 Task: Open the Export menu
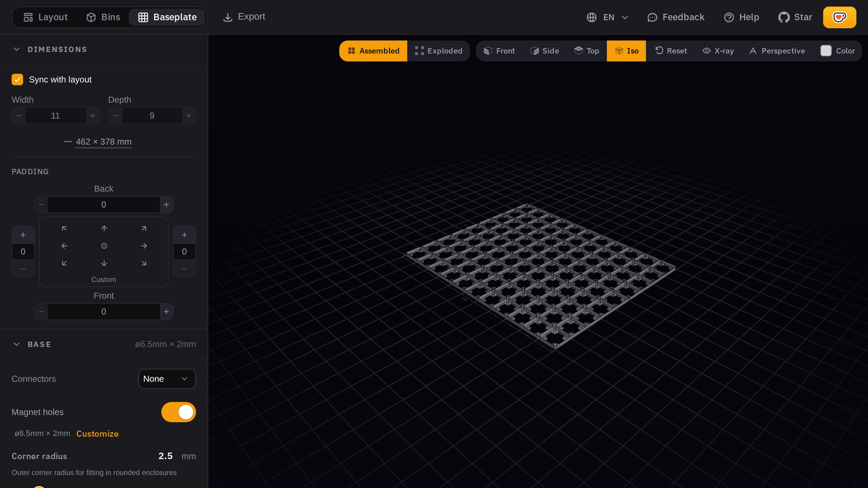[244, 17]
